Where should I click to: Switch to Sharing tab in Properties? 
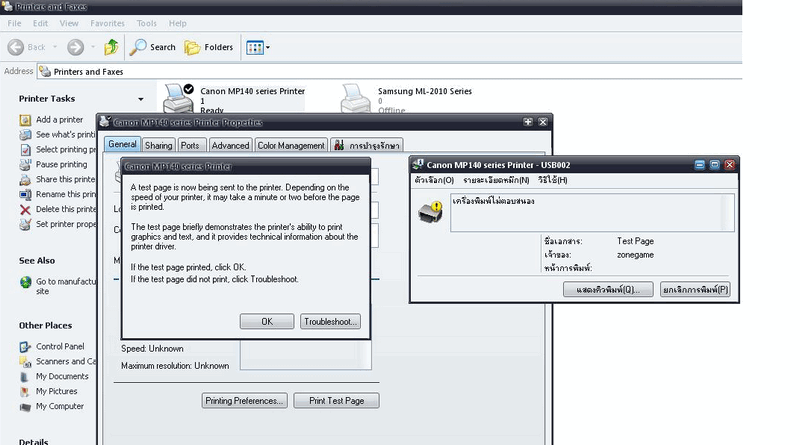pyautogui.click(x=158, y=145)
